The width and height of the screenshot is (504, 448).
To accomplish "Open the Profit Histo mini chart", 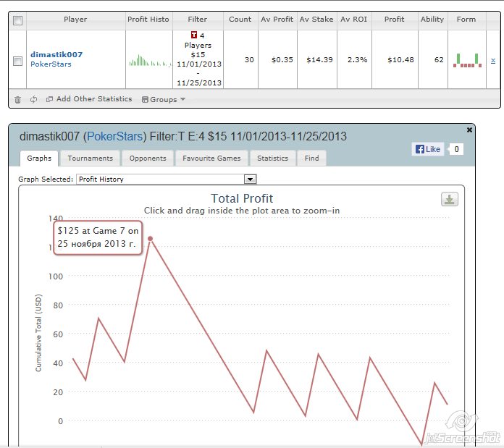I will pyautogui.click(x=150, y=60).
